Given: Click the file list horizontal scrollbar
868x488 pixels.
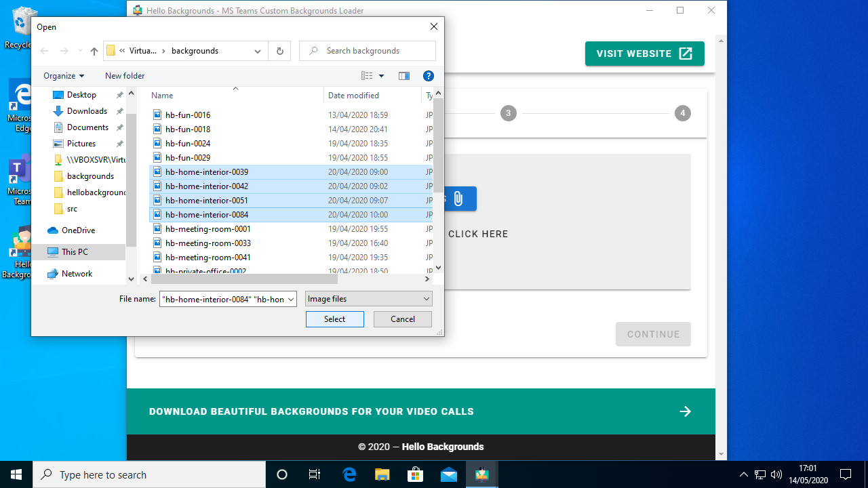Looking at the screenshot, I should [x=244, y=279].
